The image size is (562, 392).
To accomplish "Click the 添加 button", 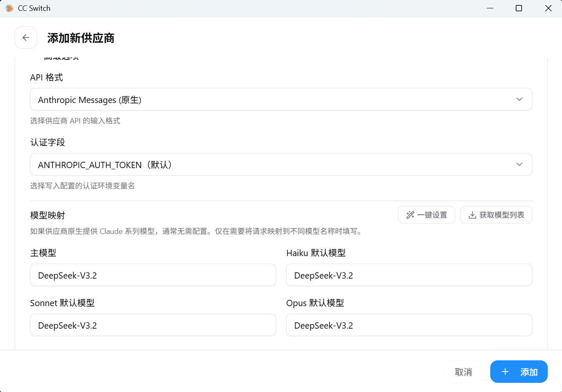I will click(519, 372).
